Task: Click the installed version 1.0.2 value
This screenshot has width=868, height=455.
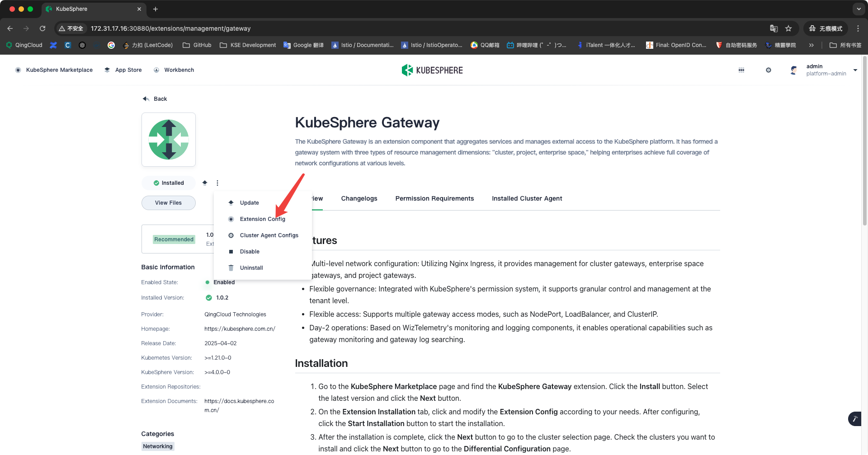Action: [222, 298]
